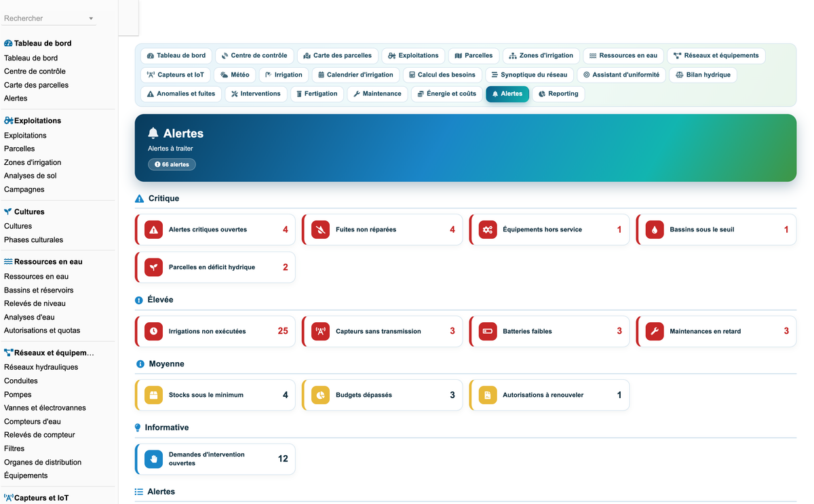Click the tractor icon next to Exploitations in sidebar
Viewport: 814px width, 504px height.
(x=9, y=121)
